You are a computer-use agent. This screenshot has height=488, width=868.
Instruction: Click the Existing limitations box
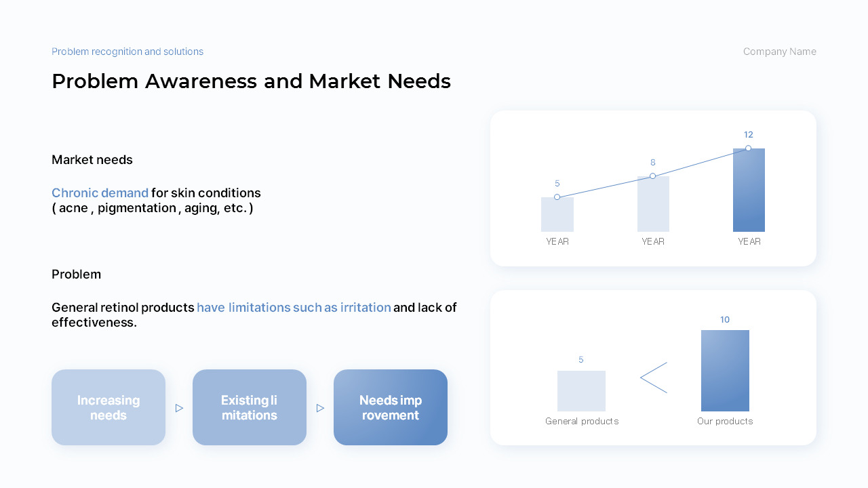coord(250,407)
